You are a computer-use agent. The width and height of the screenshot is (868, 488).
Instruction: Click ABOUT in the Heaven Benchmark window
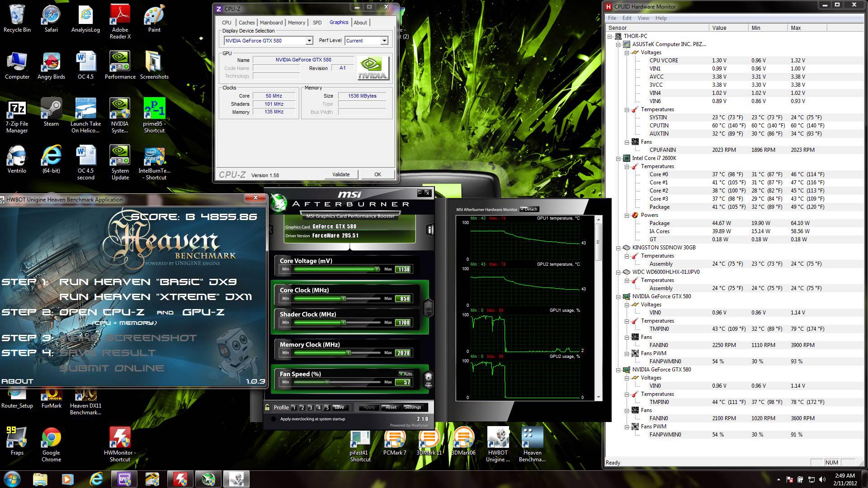pyautogui.click(x=17, y=381)
